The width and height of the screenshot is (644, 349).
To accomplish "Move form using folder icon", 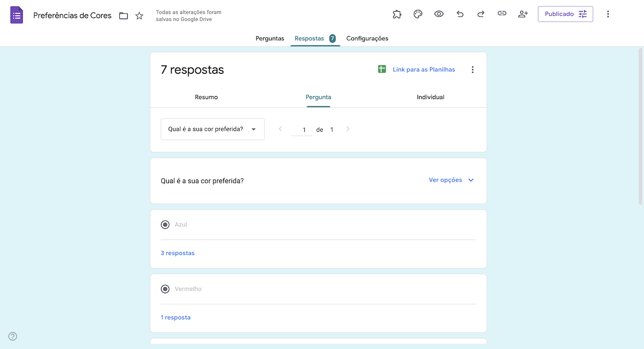I will (x=123, y=16).
